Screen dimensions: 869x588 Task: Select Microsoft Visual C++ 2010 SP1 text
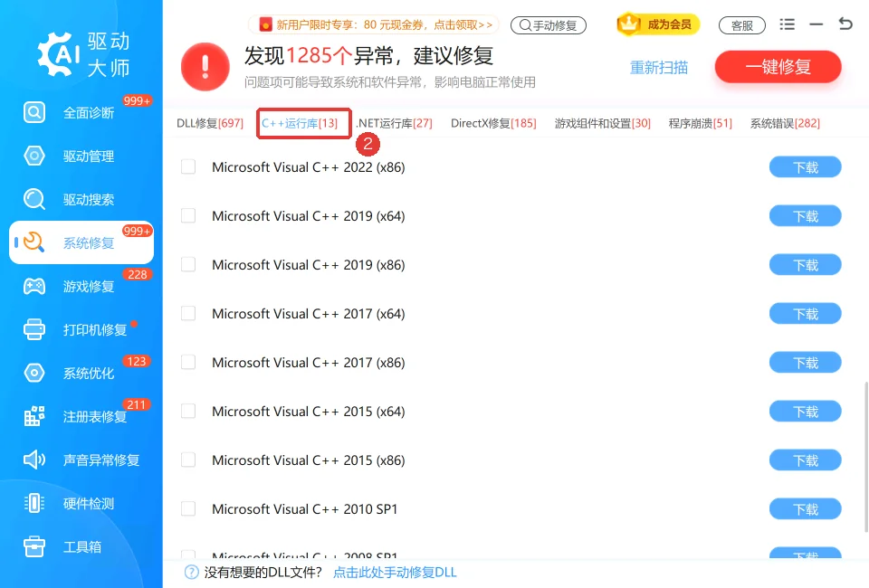(x=305, y=508)
